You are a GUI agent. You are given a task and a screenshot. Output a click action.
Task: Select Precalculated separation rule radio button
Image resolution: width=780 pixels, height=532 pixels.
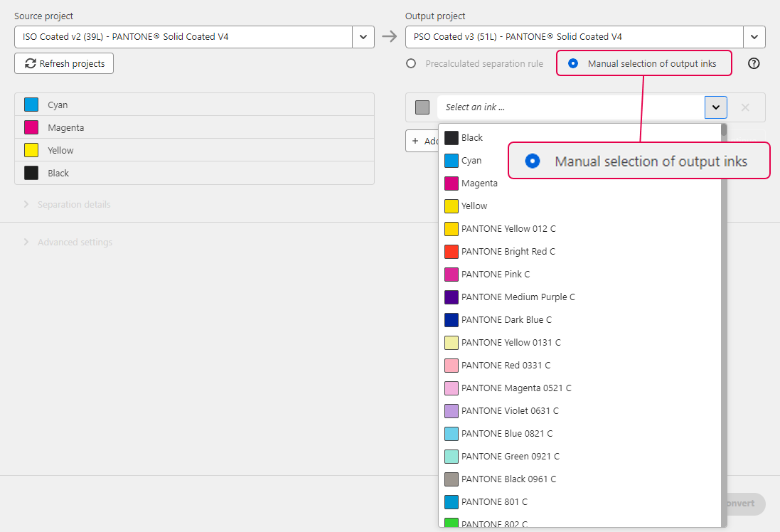coord(411,63)
